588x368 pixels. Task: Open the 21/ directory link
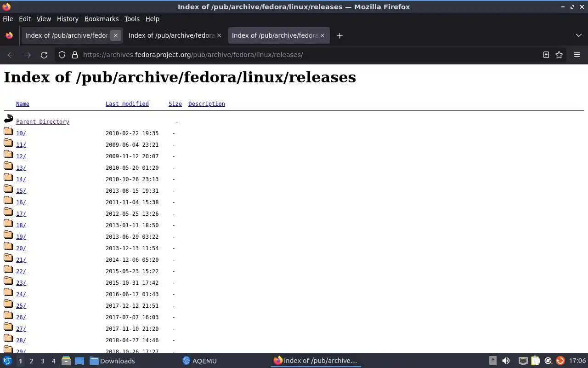[21, 260]
